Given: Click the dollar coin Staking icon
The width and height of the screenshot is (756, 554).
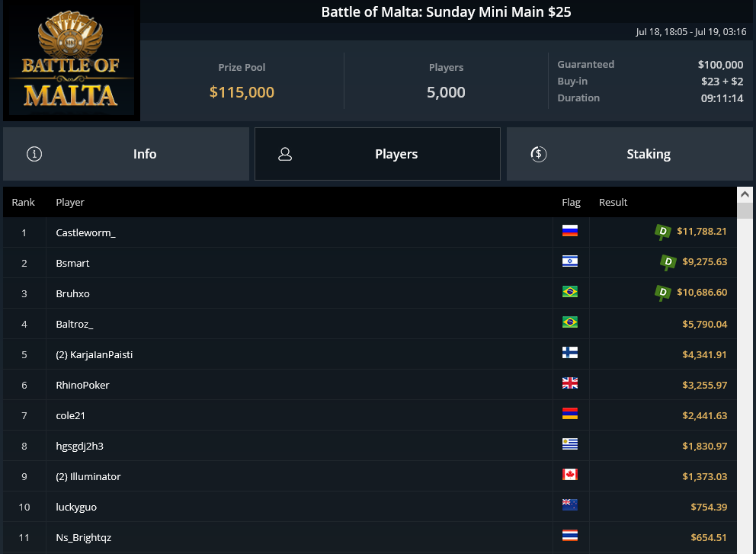Looking at the screenshot, I should coord(539,154).
